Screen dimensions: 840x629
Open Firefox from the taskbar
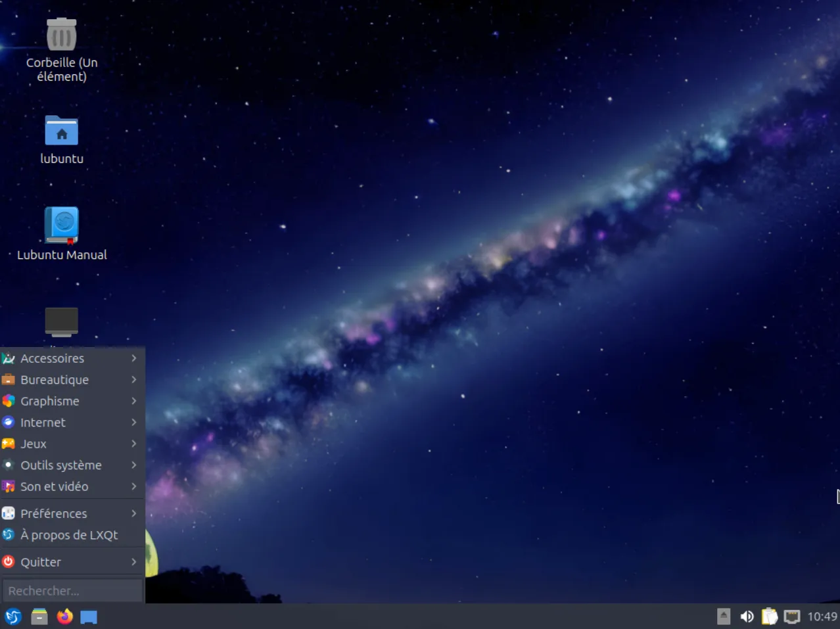pyautogui.click(x=64, y=617)
